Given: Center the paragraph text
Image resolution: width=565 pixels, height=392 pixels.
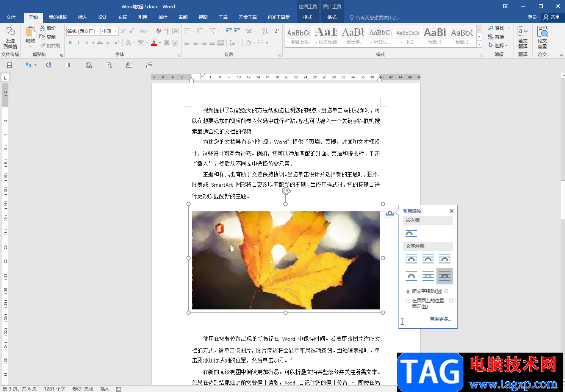Looking at the screenshot, I should click(196, 43).
